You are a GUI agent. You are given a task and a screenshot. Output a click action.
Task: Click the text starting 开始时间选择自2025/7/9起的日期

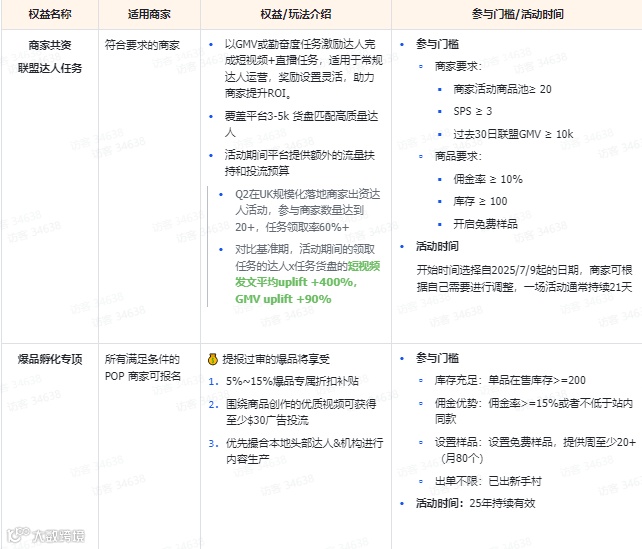click(x=524, y=278)
